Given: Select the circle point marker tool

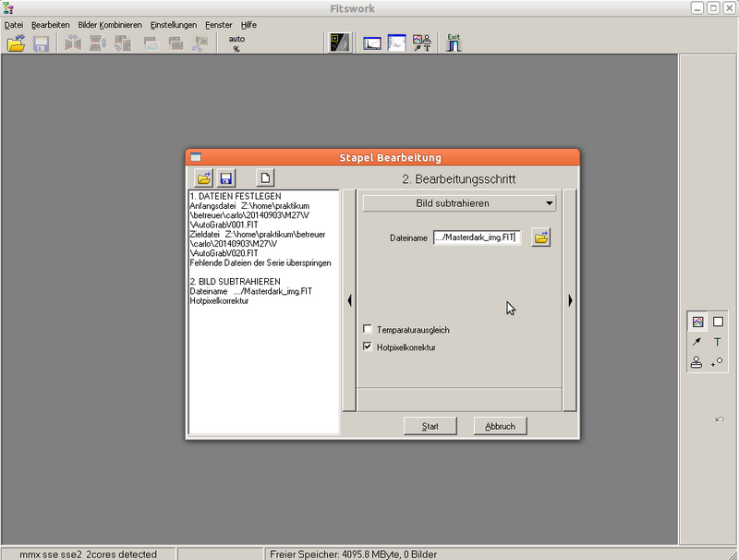Looking at the screenshot, I should tap(718, 361).
